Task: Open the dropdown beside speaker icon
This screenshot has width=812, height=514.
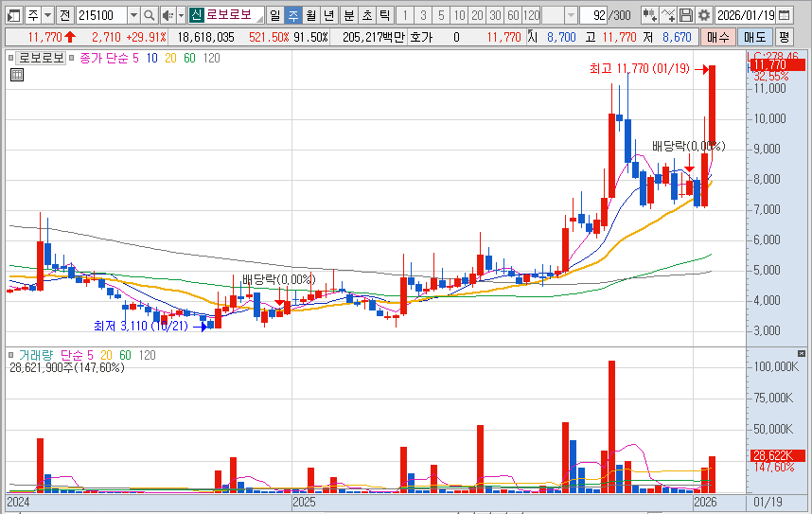Action: (181, 15)
